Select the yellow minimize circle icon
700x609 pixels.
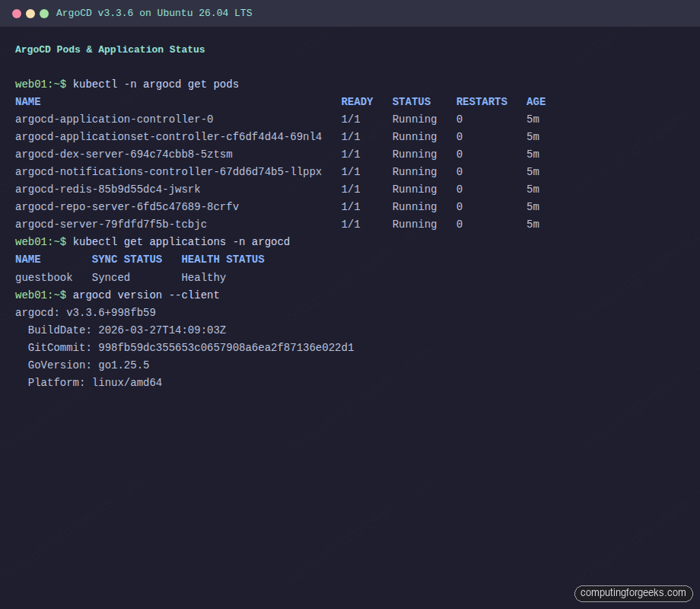click(x=30, y=13)
